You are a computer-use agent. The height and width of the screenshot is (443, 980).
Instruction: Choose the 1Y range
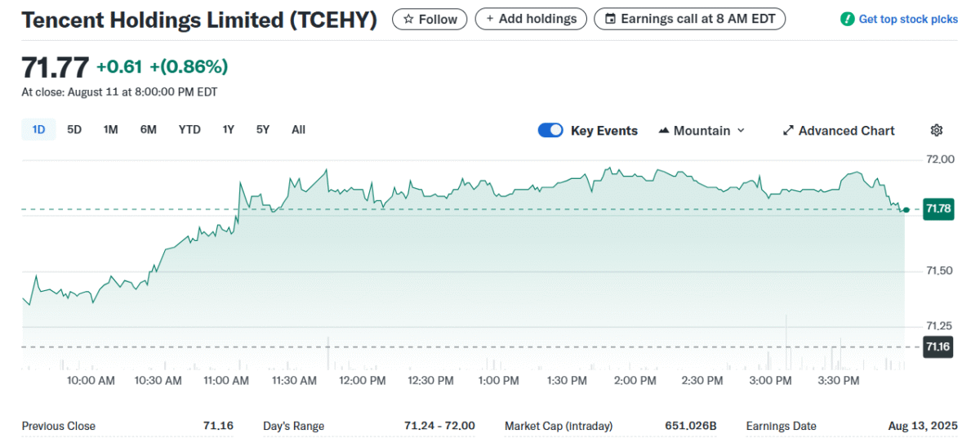coord(229,129)
